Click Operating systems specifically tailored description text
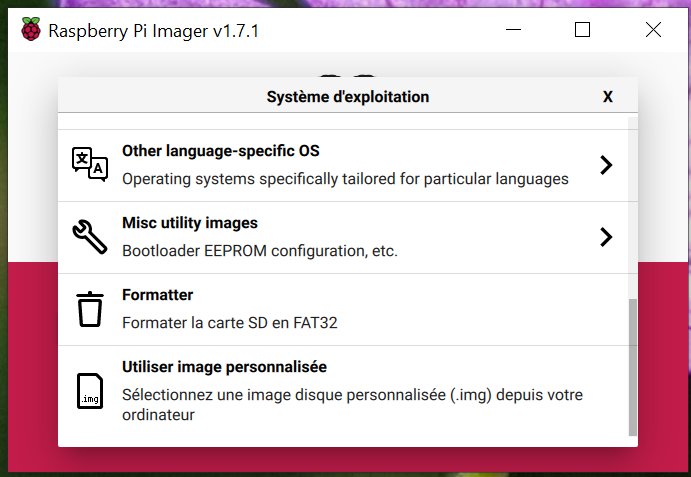Image resolution: width=691 pixels, height=477 pixels. tap(346, 179)
